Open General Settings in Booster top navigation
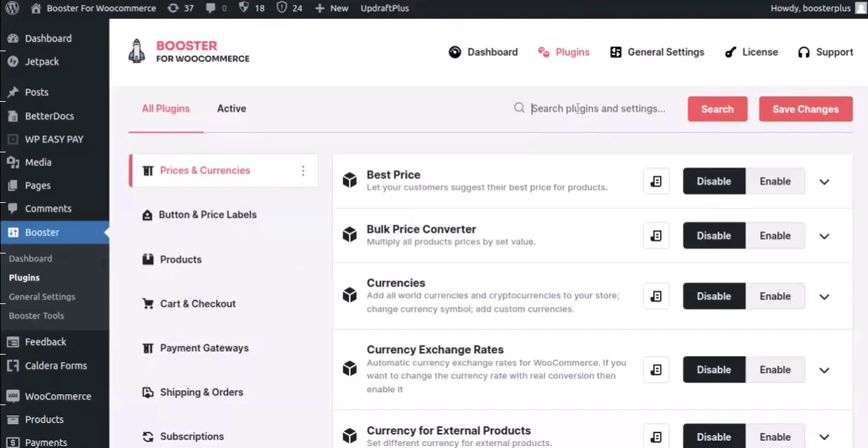868x448 pixels. click(657, 52)
